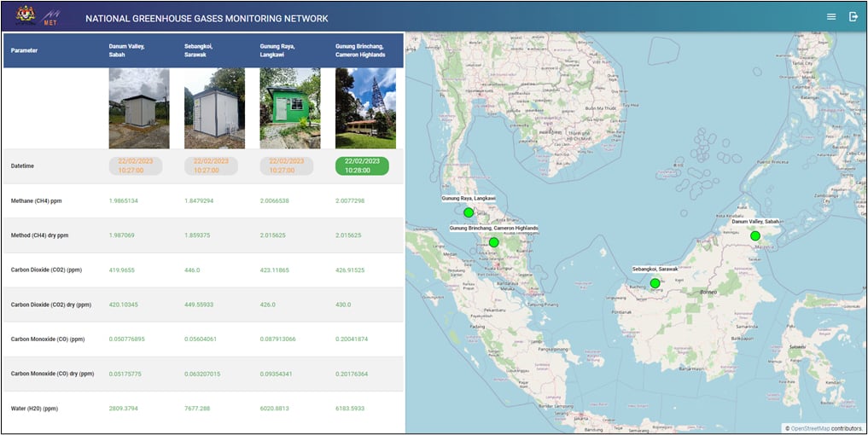Select the Sebangkoi, Sarawak map marker
The image size is (868, 435).
point(655,283)
